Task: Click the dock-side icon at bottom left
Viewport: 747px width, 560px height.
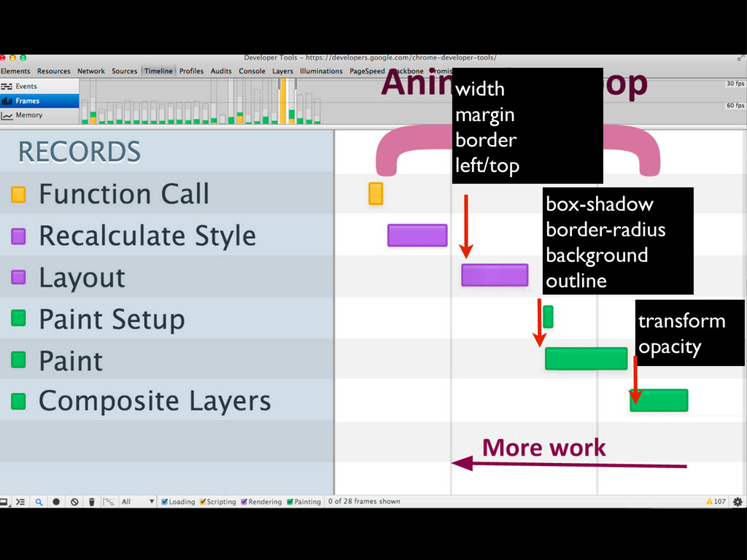Action: pyautogui.click(x=4, y=502)
